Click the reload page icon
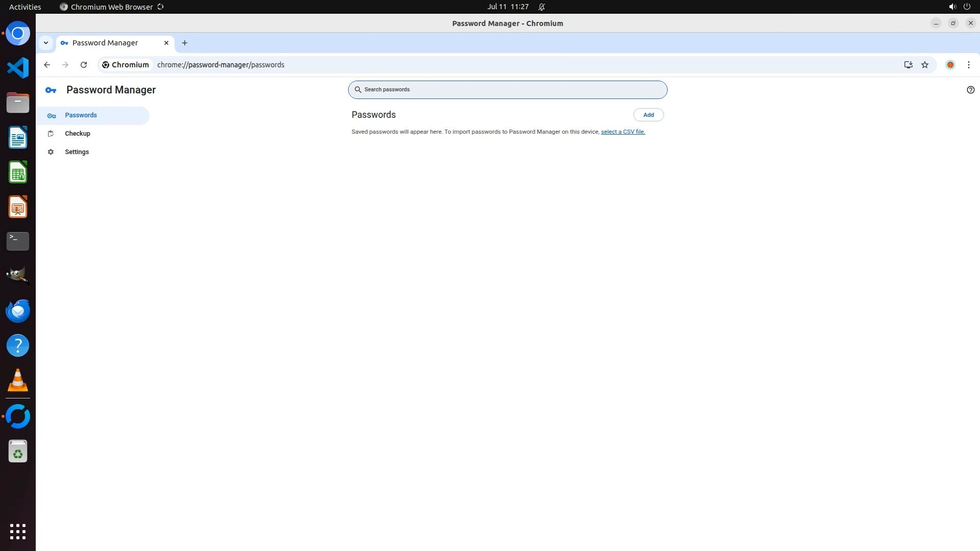This screenshot has height=551, width=980. tap(84, 65)
